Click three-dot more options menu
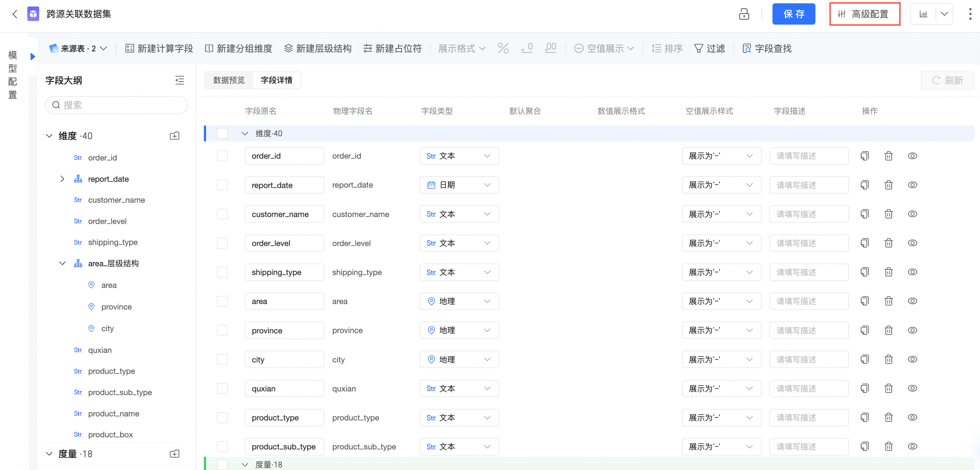Viewport: 980px width, 470px height. coord(970,14)
